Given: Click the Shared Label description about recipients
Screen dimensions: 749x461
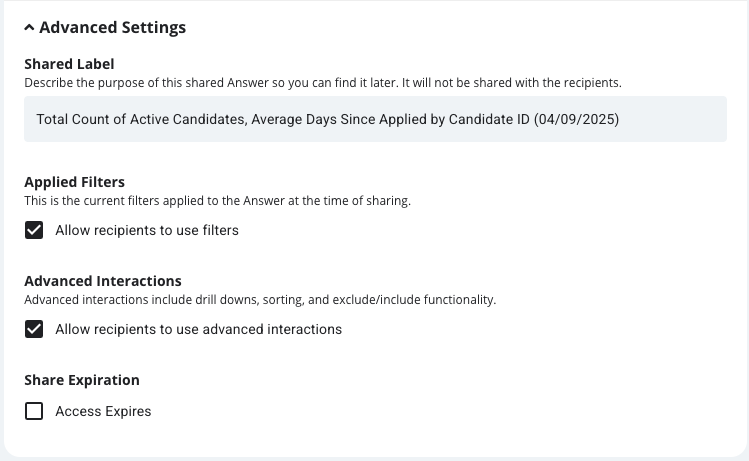Looking at the screenshot, I should tap(323, 83).
